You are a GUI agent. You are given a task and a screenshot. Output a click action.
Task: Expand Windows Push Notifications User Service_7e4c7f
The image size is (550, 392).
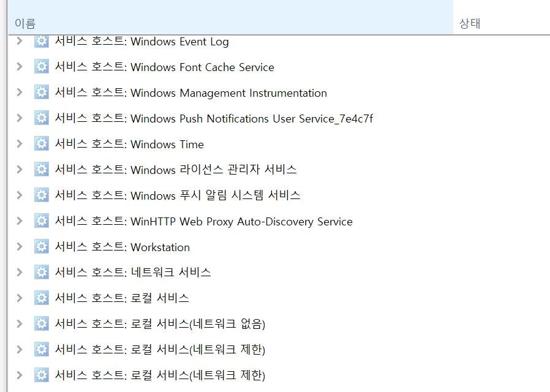[x=20, y=118]
